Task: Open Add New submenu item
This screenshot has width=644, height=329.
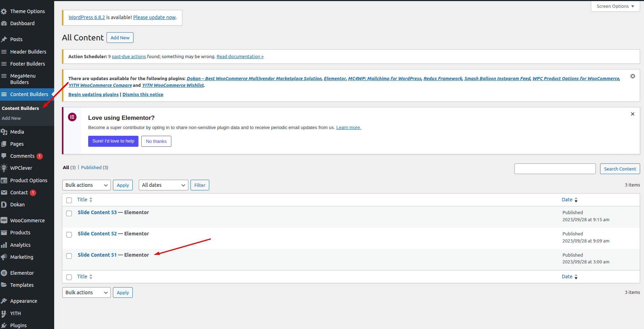Action: [11, 118]
